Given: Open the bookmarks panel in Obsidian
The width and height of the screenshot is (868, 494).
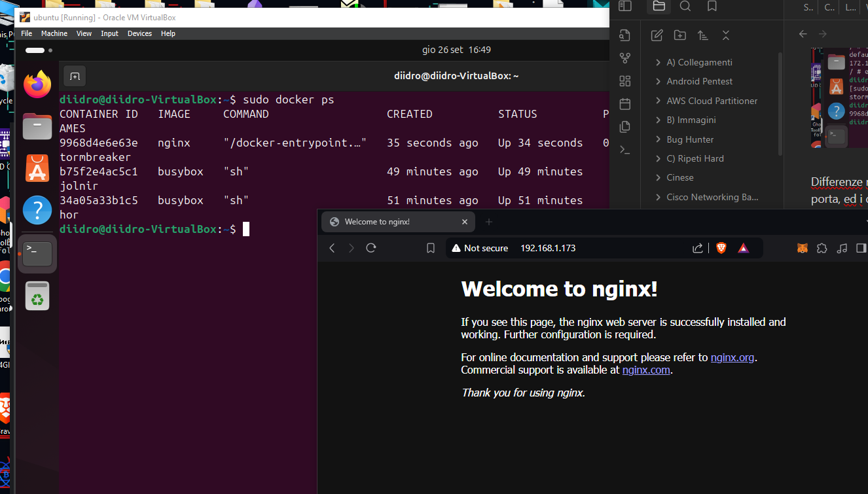Looking at the screenshot, I should point(712,7).
